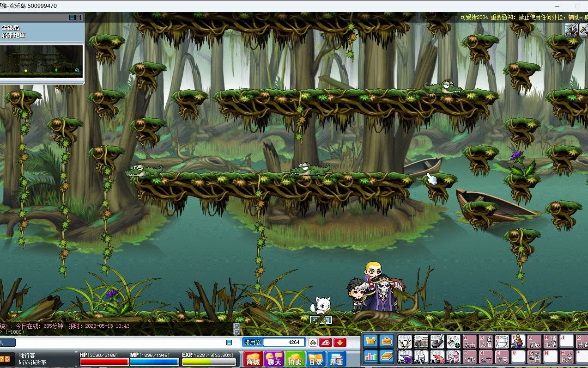Viewport: 588px width, 368px height.
Task: Use the End quickslot red item
Action: 437,356
